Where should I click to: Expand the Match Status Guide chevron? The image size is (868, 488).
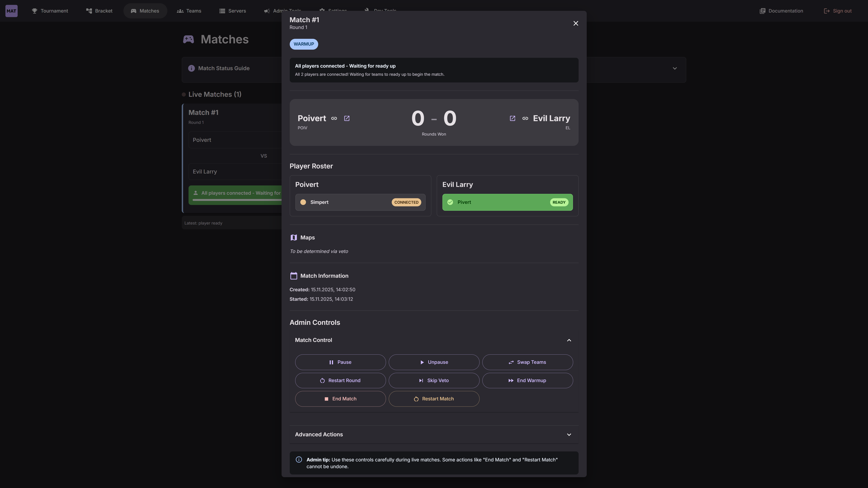675,68
